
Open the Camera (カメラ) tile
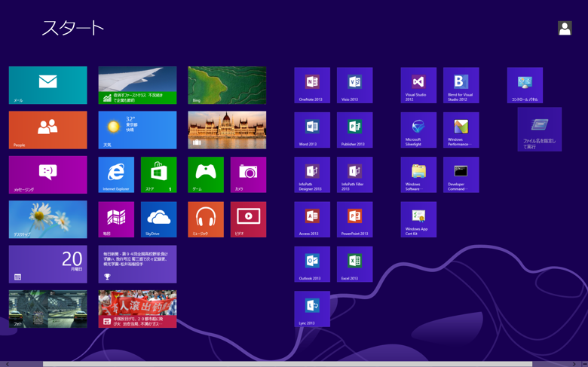point(248,175)
